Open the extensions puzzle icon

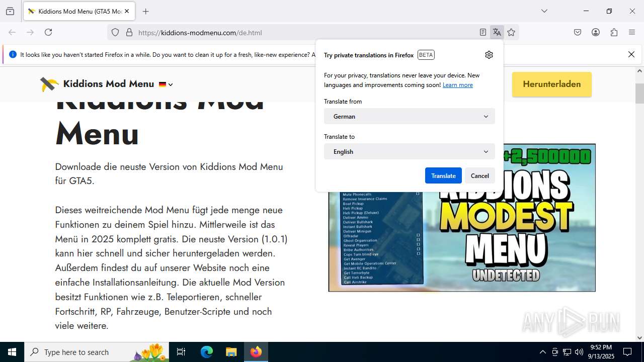(x=614, y=32)
